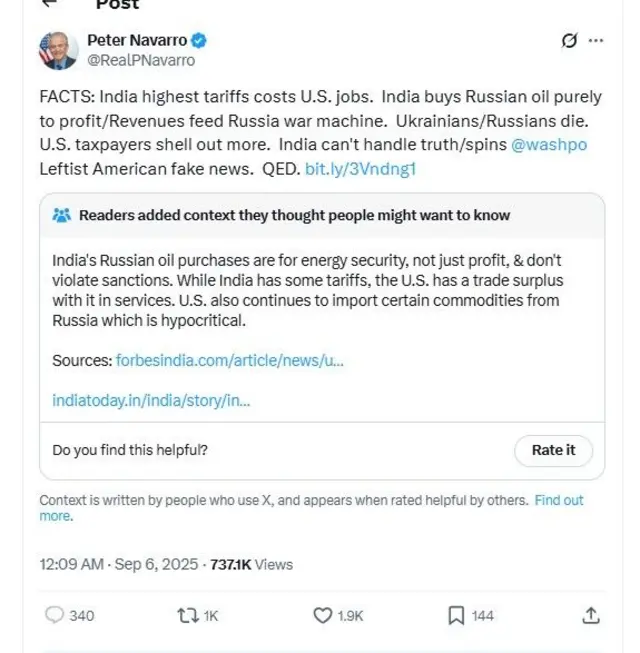Open the three-dot more options menu

(597, 41)
